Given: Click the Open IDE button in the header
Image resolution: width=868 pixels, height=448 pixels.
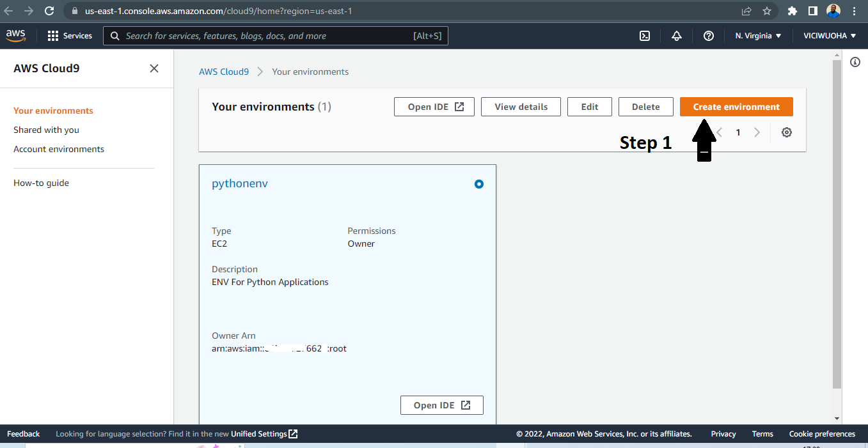Looking at the screenshot, I should [x=434, y=107].
